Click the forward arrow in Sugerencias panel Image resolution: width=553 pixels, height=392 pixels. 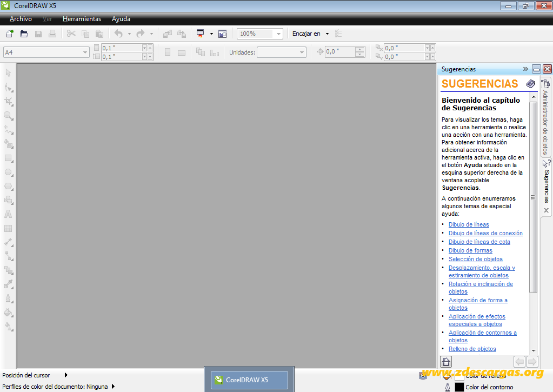pos(532,362)
